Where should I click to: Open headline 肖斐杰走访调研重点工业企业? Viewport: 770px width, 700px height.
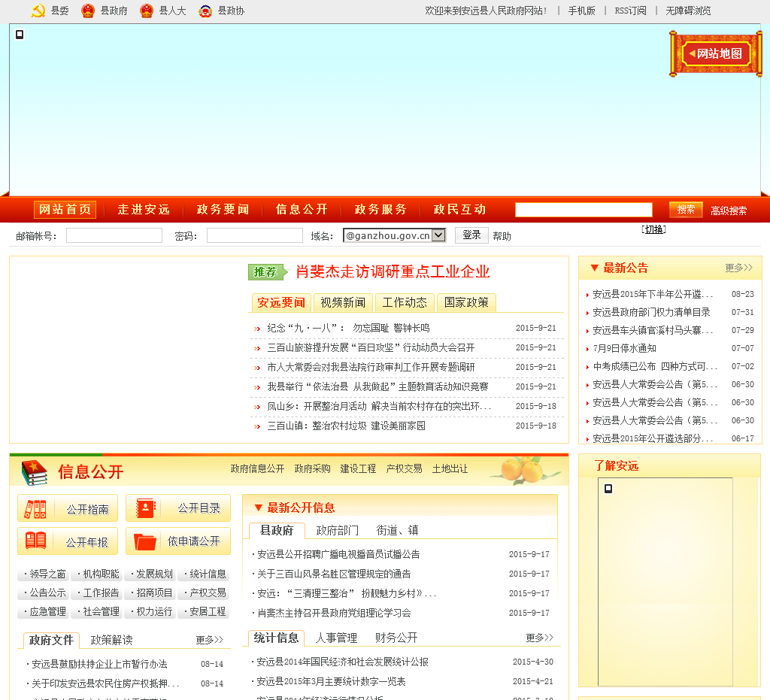tap(393, 272)
